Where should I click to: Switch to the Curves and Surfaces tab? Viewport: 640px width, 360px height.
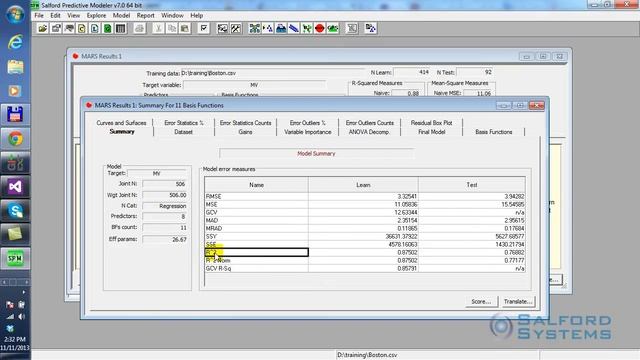121,123
